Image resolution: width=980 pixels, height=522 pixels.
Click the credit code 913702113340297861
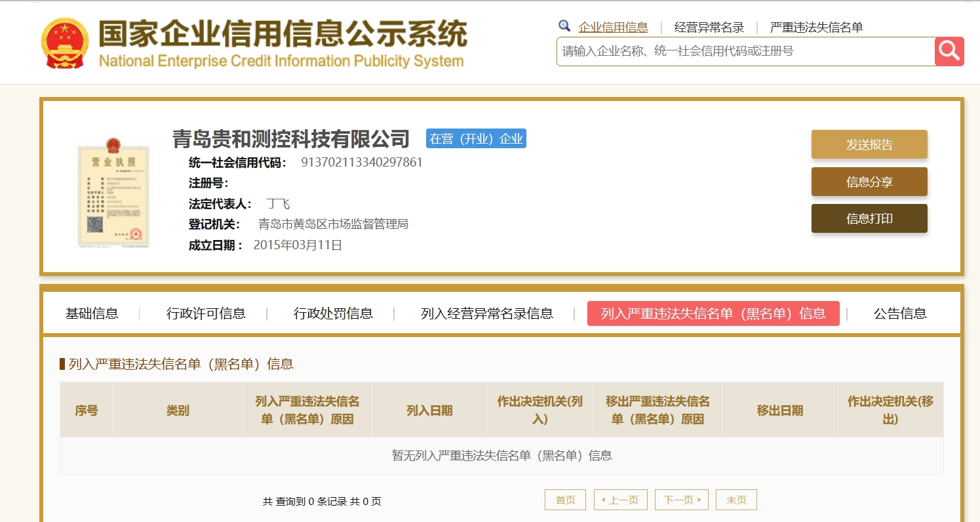(362, 162)
